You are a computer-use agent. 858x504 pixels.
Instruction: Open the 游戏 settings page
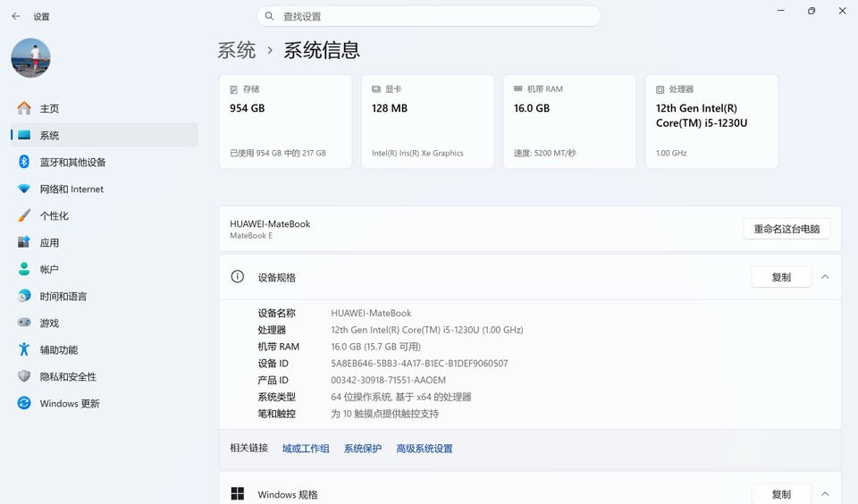(x=104, y=323)
